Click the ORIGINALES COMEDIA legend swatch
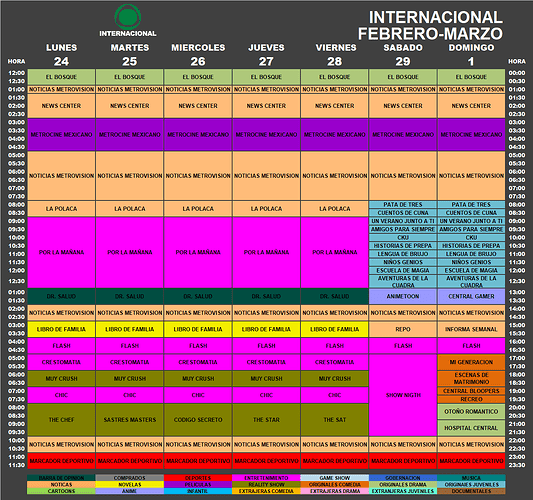 (x=334, y=484)
